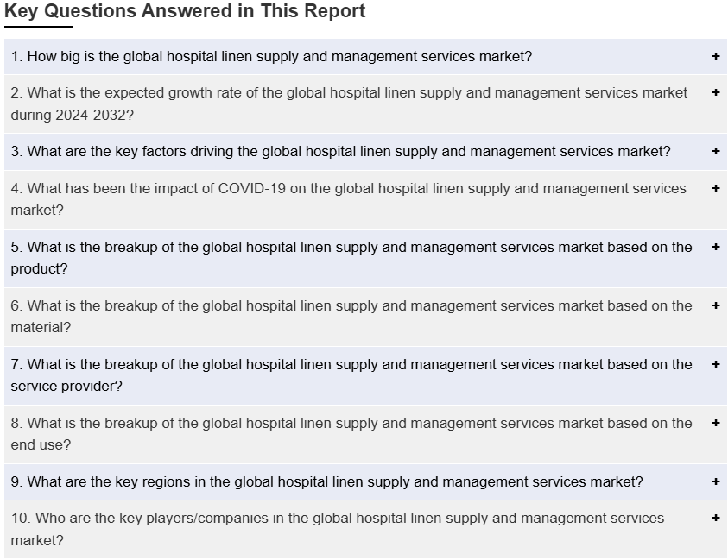Click plus icon beside service provider question
728x560 pixels.
pyautogui.click(x=715, y=364)
